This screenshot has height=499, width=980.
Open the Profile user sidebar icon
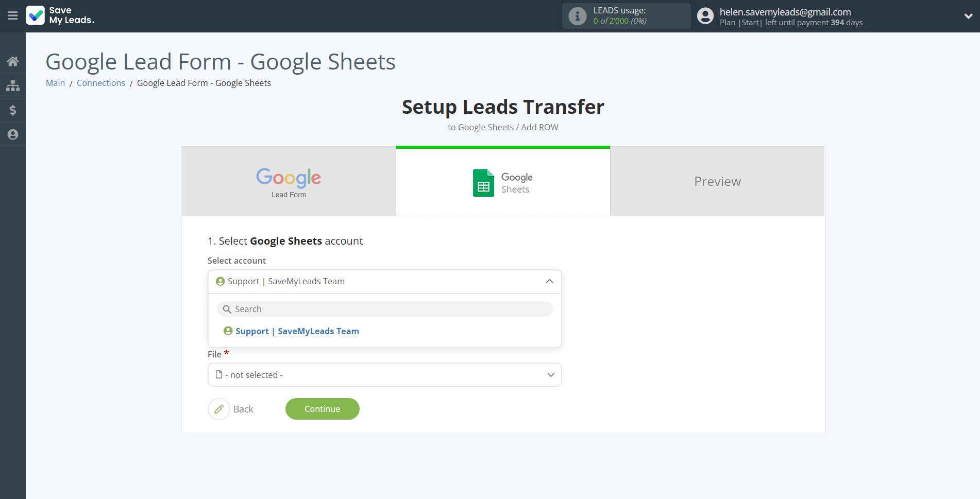[x=13, y=134]
